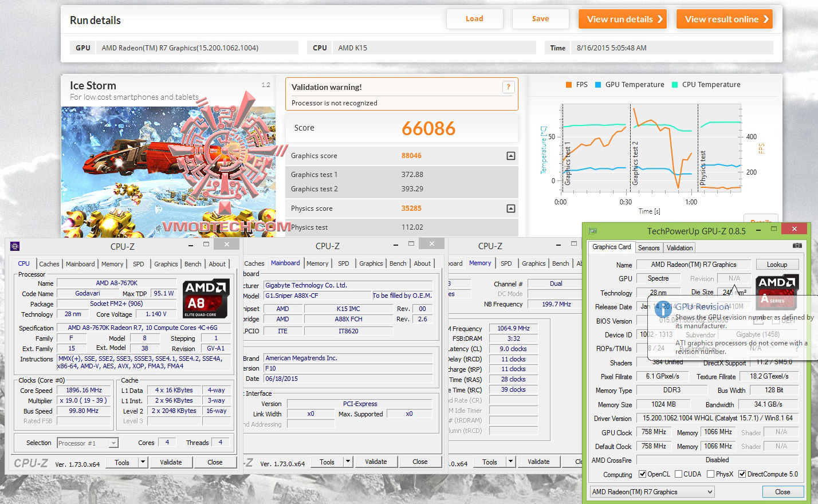Click the teal CPU Temperature legend swatch
This screenshot has height=504, width=818.
(675, 85)
